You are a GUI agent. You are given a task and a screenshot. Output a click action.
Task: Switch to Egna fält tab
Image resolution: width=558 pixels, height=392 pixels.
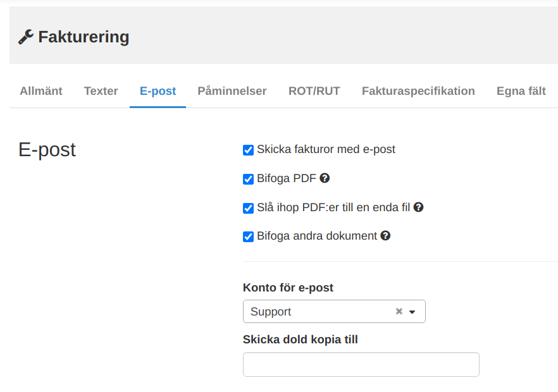pos(521,91)
